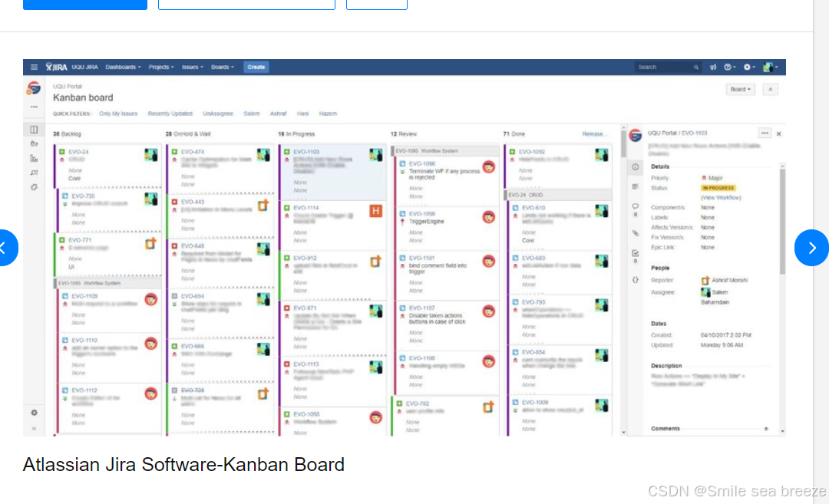Open the user profile avatar menu
829x504 pixels.
click(x=770, y=67)
